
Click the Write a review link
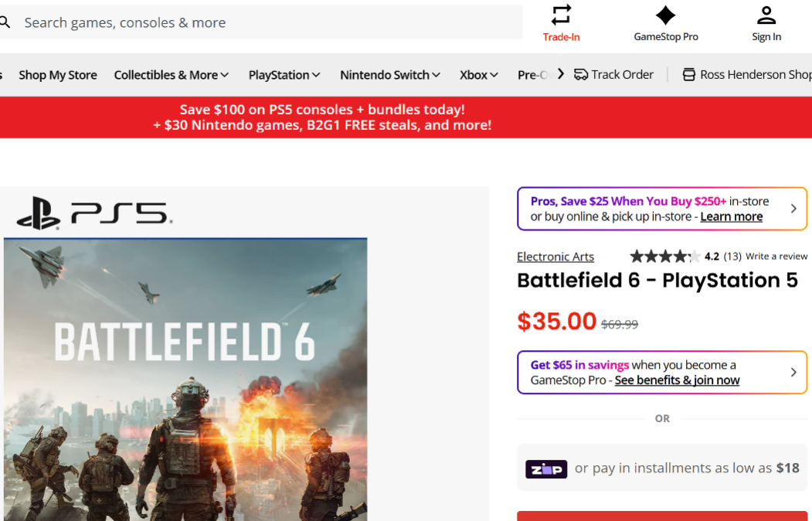(x=776, y=257)
